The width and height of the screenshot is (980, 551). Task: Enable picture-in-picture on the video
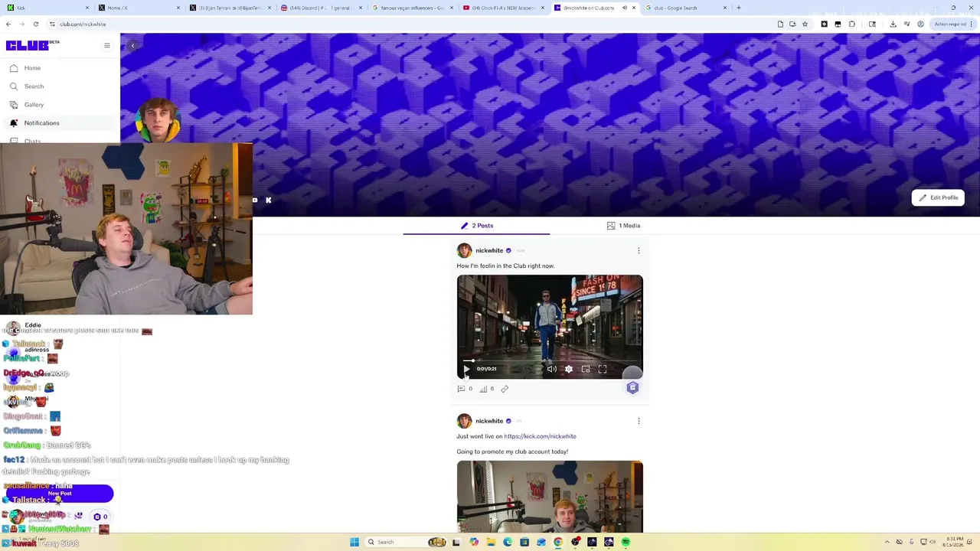586,369
